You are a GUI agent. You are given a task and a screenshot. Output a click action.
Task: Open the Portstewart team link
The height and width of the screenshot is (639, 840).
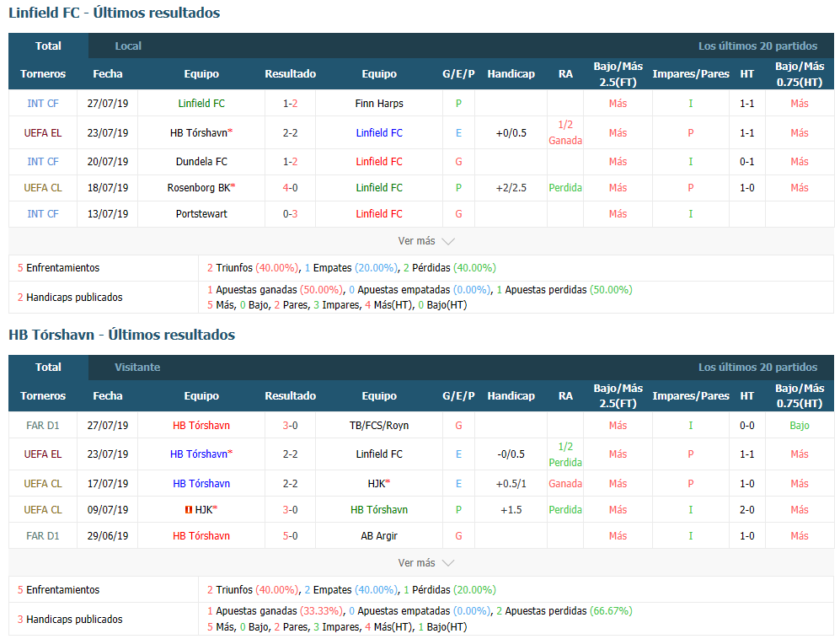click(x=201, y=214)
